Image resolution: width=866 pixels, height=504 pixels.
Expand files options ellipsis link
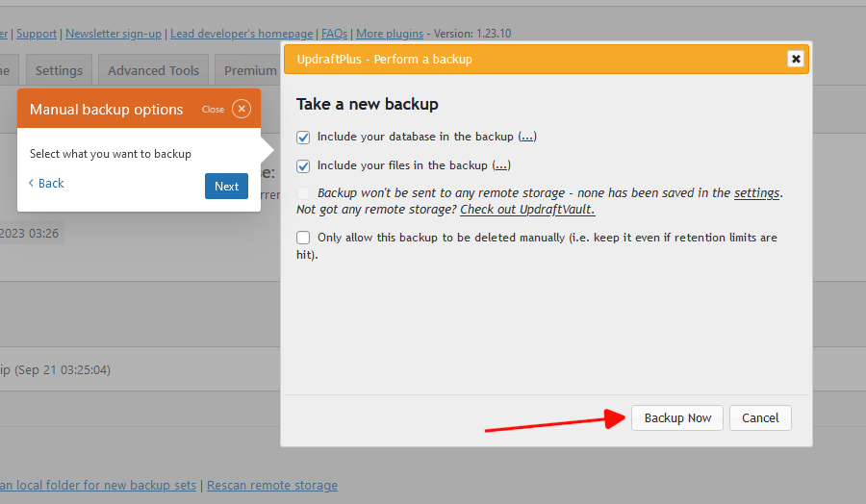501,165
